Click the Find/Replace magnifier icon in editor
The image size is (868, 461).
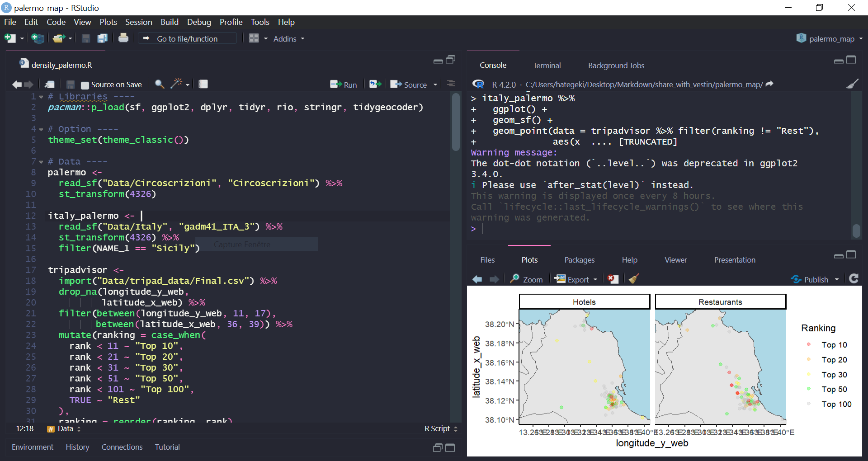[159, 84]
